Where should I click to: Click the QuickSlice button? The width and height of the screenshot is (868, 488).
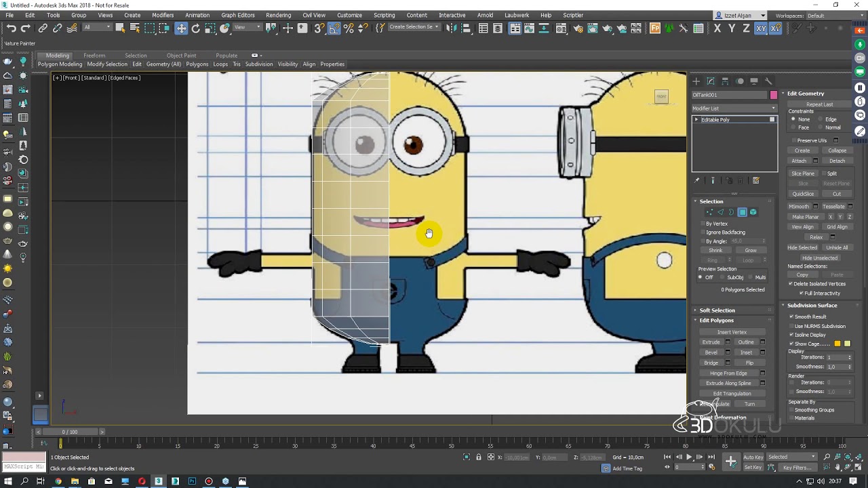pos(803,194)
